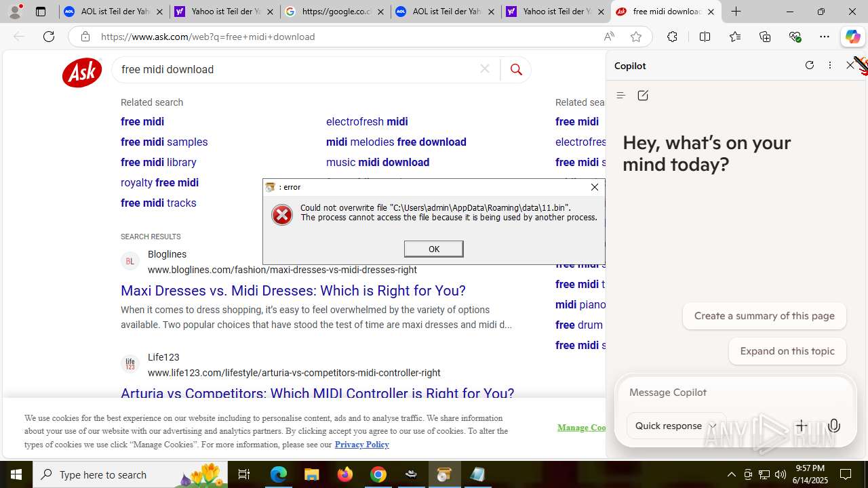Open the tab actions menu icon
868x488 pixels.
pos(41,12)
